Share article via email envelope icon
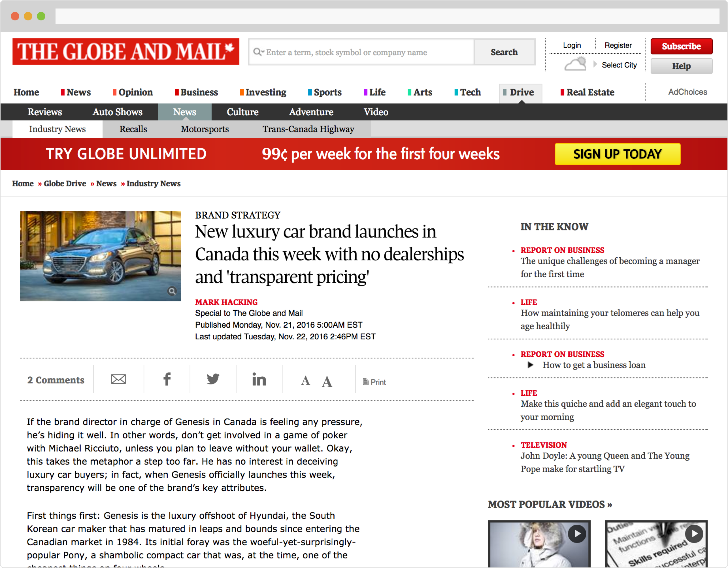 (x=118, y=379)
